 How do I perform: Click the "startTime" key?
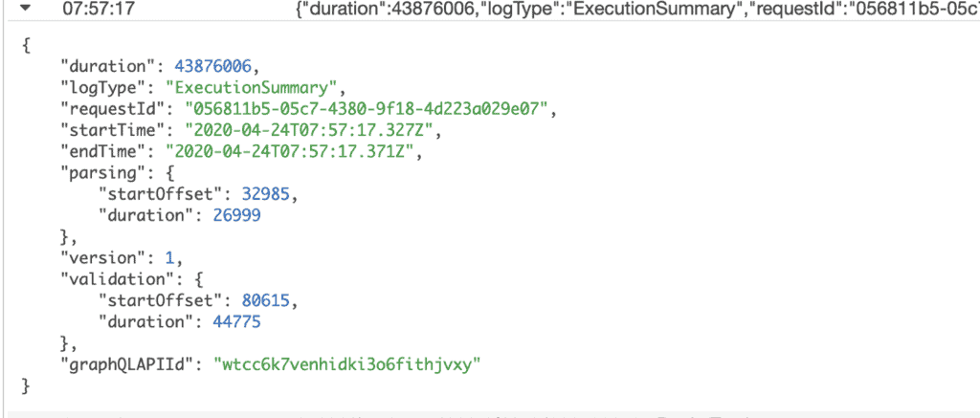[103, 130]
